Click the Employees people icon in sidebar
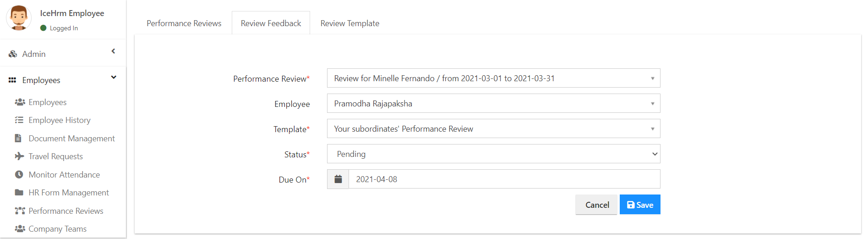Viewport: 868px width, 239px height. coord(20,102)
